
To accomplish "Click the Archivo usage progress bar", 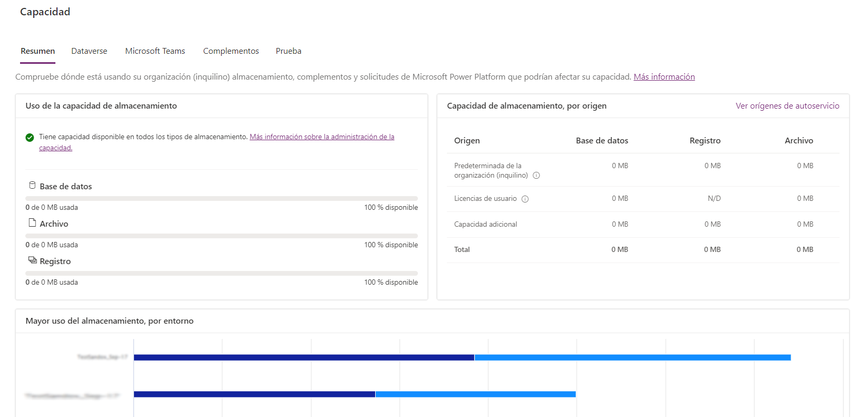I will coord(222,236).
